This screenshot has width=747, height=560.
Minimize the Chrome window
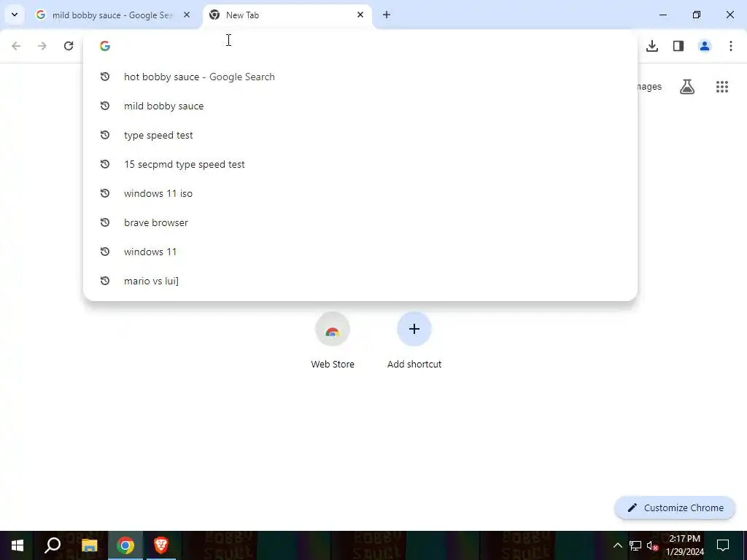coord(662,15)
